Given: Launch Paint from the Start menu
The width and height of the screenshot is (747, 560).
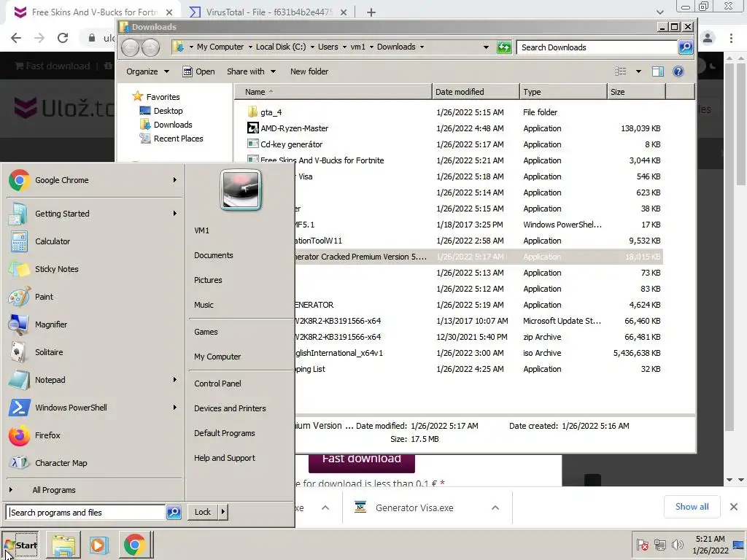Looking at the screenshot, I should pos(93,297).
